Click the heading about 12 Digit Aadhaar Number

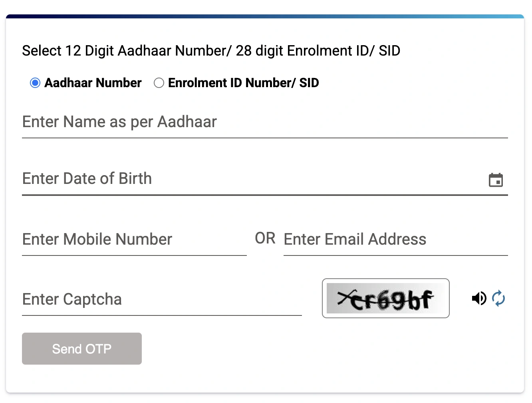click(211, 50)
